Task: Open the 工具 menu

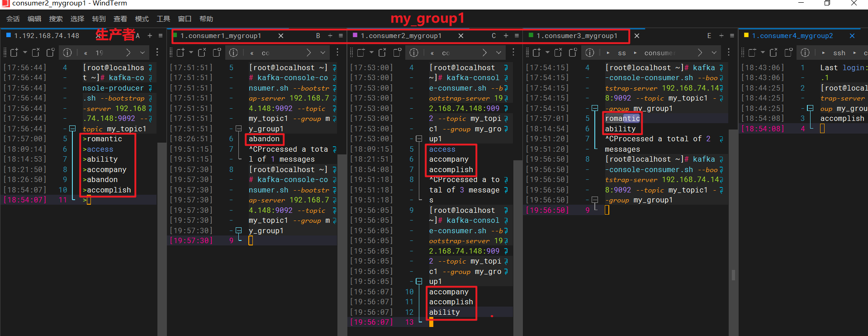Action: pyautogui.click(x=163, y=19)
